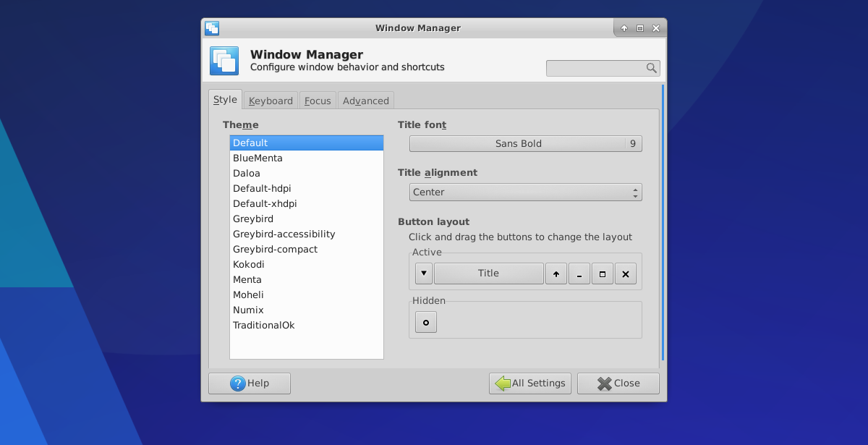Image resolution: width=868 pixels, height=445 pixels.
Task: Switch to the Keyboard tab
Action: (x=271, y=101)
